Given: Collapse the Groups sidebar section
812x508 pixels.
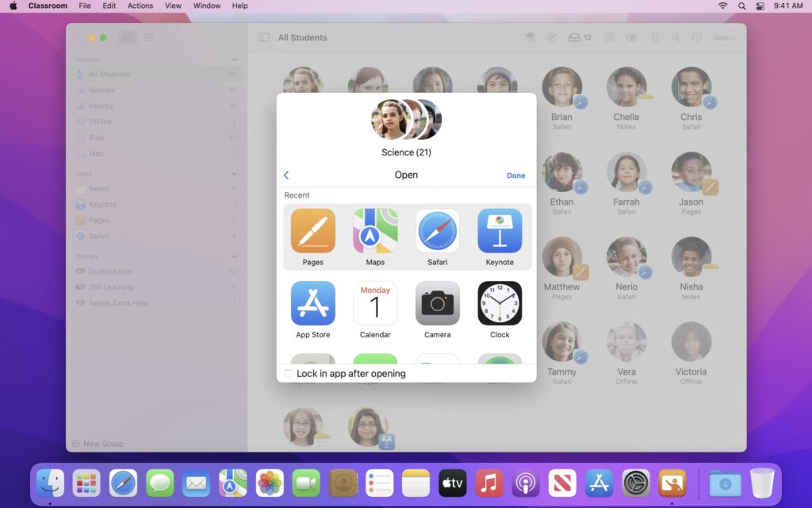Looking at the screenshot, I should pos(234,256).
